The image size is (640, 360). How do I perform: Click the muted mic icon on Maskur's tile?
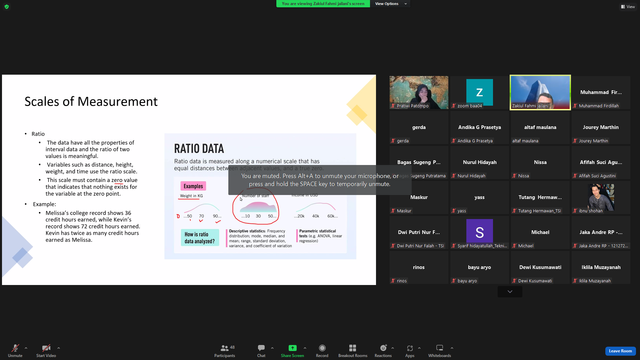coord(393,211)
